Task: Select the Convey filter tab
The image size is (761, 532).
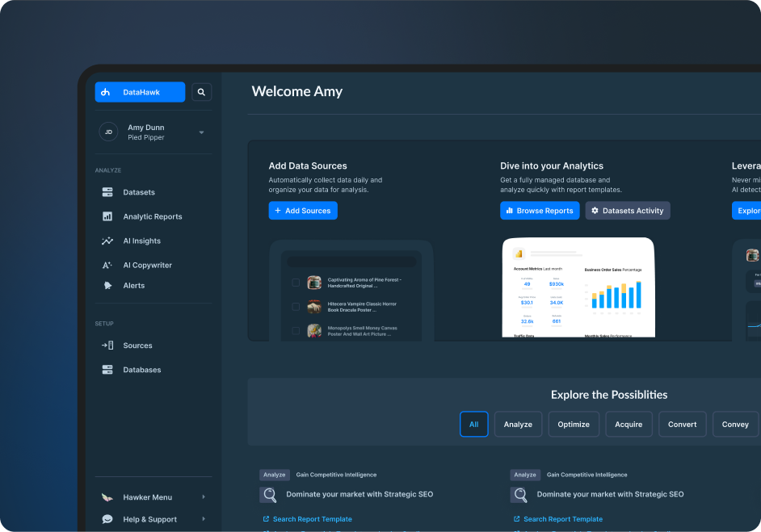Action: click(735, 425)
